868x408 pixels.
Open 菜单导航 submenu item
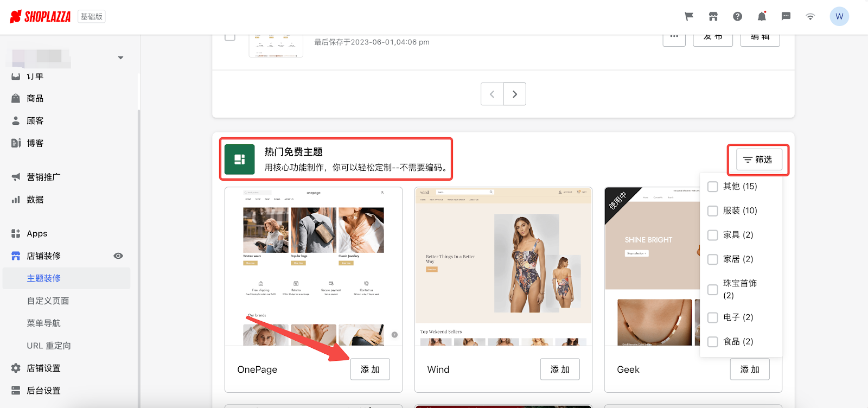43,323
